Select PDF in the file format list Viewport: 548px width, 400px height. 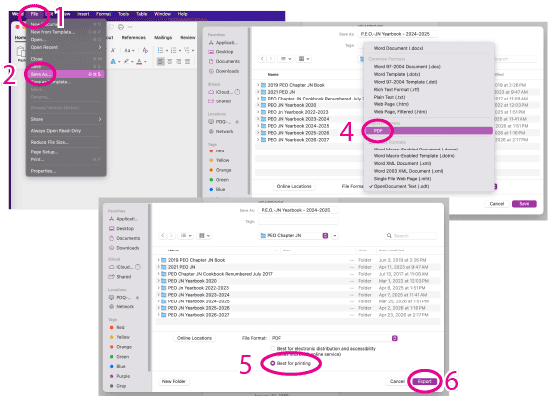429,131
